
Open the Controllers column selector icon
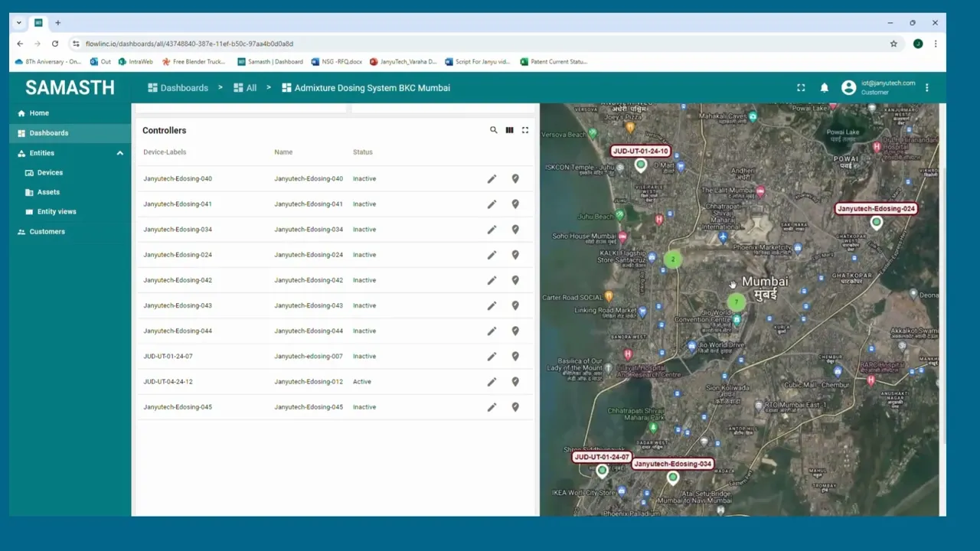coord(509,130)
